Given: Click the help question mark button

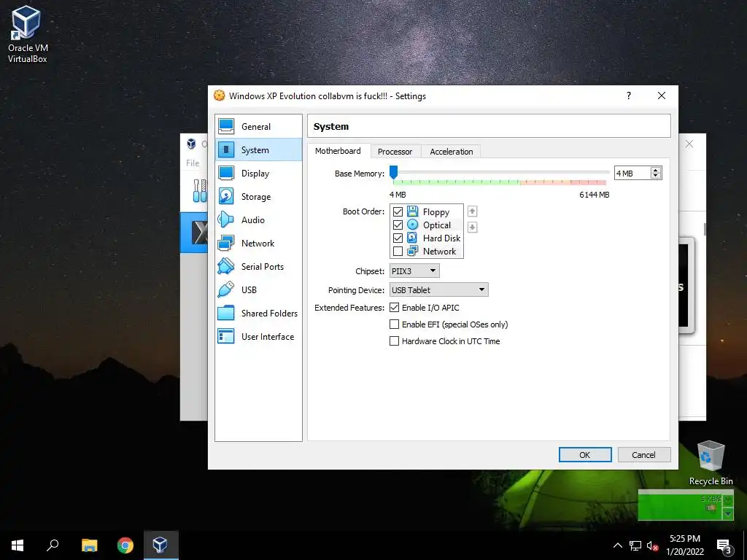Looking at the screenshot, I should coord(629,96).
